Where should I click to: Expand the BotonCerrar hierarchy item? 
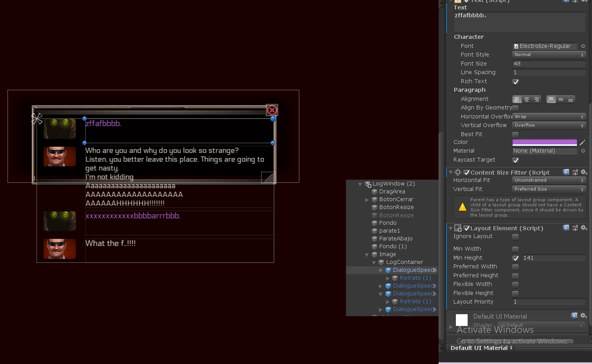[x=367, y=199]
